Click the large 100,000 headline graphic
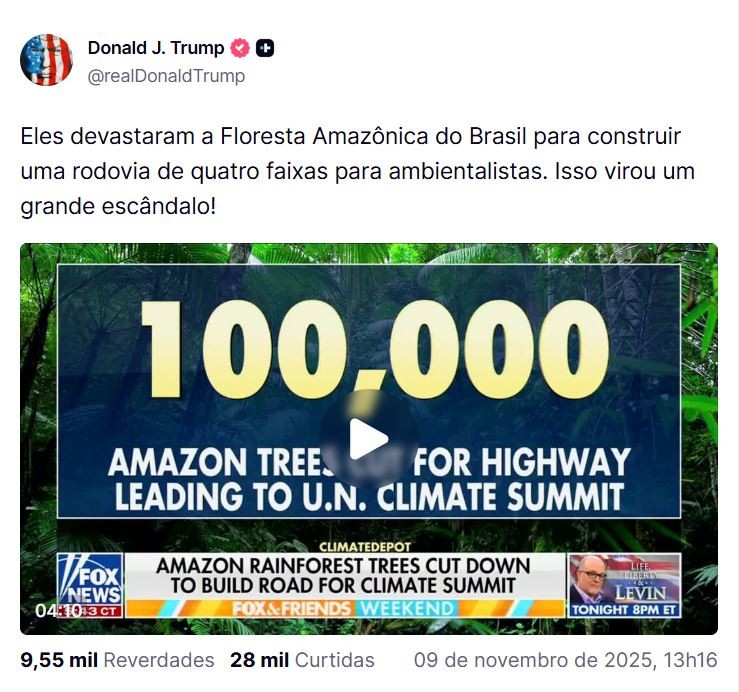The image size is (739, 692). pyautogui.click(x=368, y=350)
